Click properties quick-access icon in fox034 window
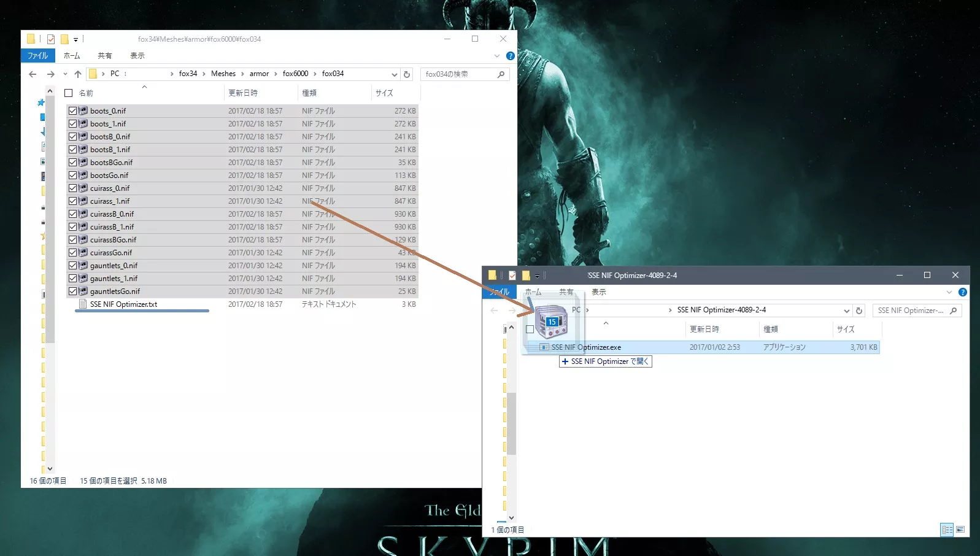Screen dimensions: 980x556 [x=51, y=39]
